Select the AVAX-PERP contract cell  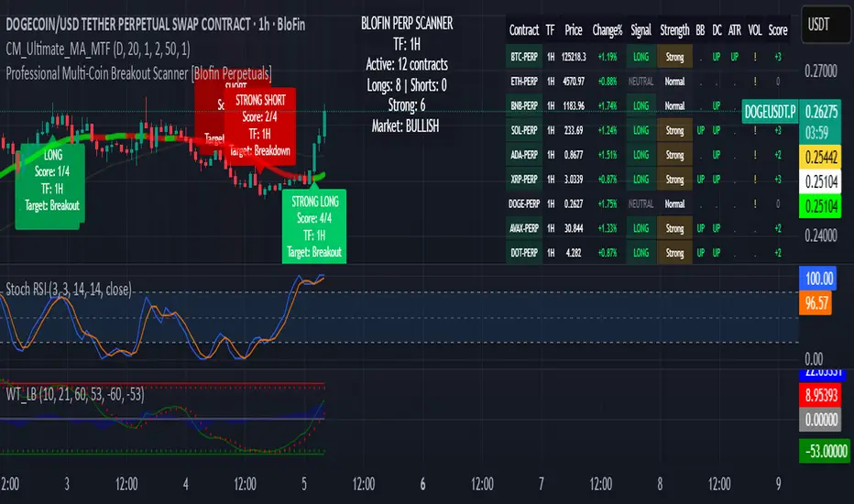point(524,228)
